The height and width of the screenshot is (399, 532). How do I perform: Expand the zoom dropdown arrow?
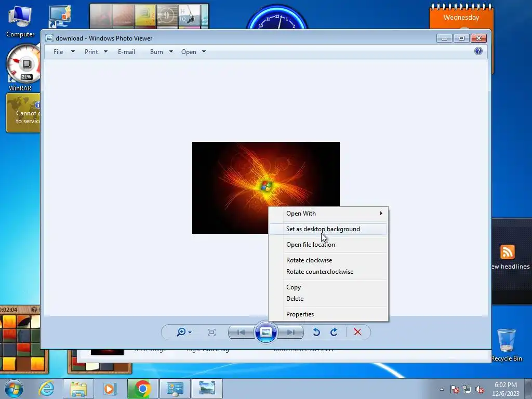(190, 332)
